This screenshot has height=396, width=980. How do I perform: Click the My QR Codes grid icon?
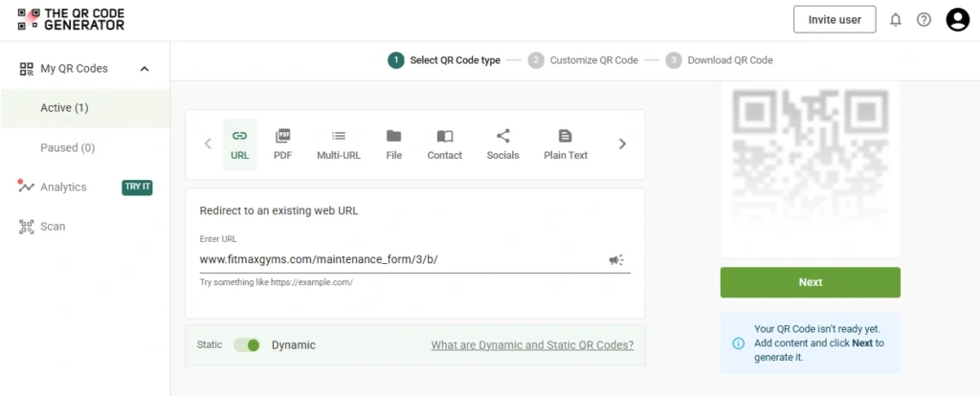(26, 69)
